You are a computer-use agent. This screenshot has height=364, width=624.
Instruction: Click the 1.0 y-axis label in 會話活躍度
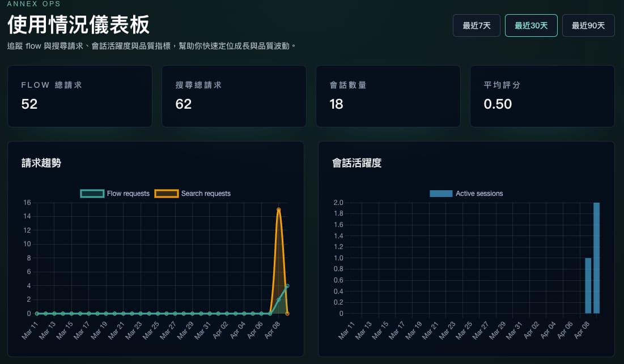click(x=338, y=258)
